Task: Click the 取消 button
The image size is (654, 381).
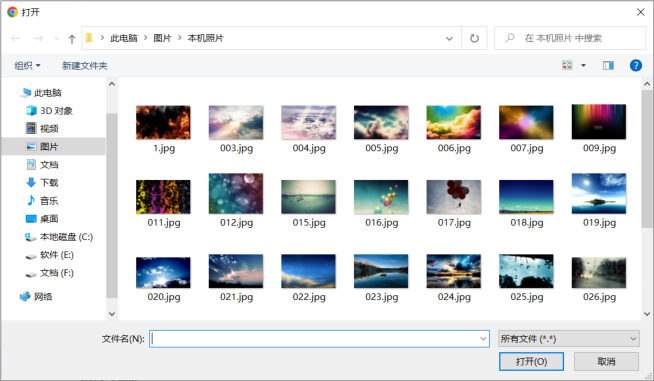Action: [606, 361]
